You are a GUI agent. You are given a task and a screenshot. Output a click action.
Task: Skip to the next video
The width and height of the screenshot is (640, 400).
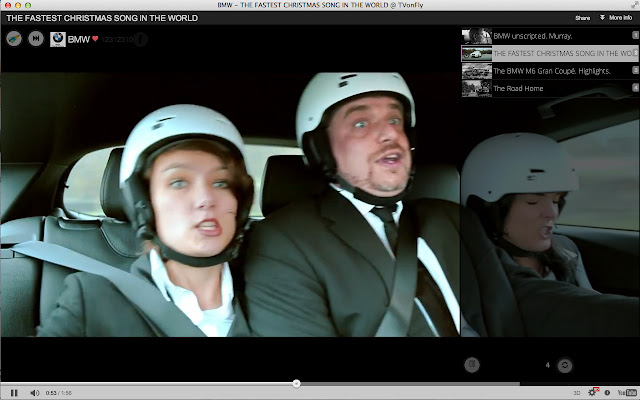[x=35, y=39]
